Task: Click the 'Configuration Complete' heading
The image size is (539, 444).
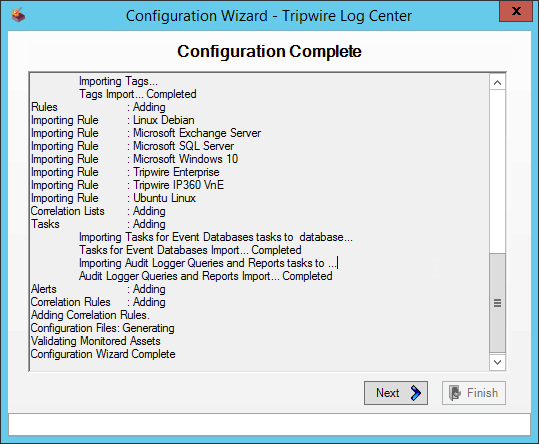Action: point(269,51)
